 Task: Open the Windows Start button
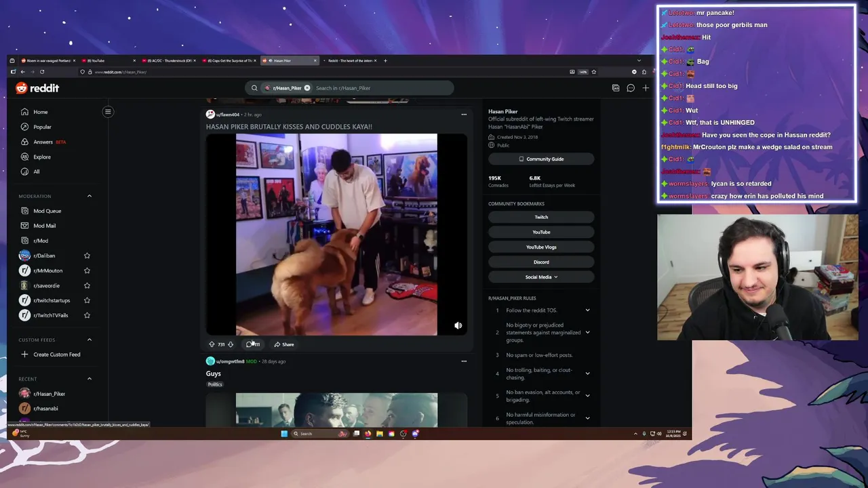coord(284,434)
